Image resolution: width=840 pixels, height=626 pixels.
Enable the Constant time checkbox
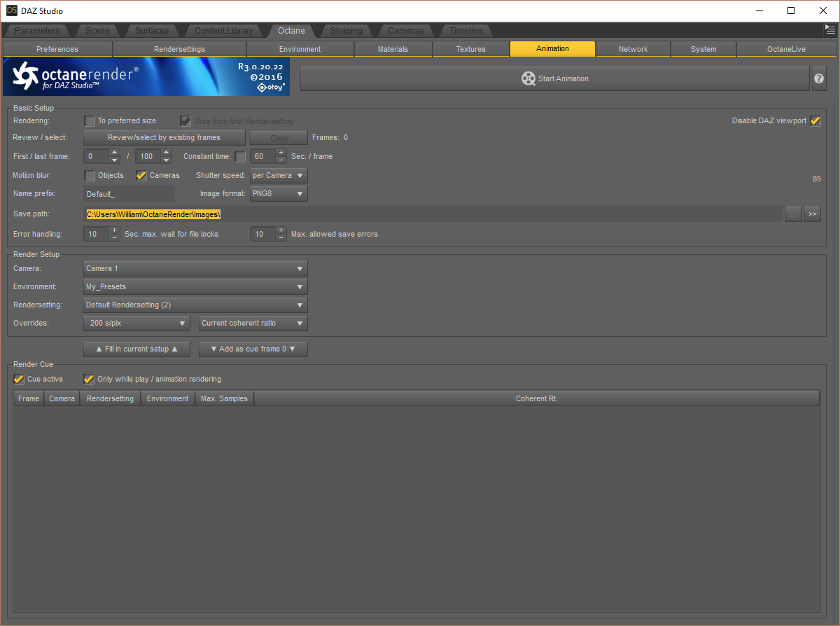tap(240, 157)
